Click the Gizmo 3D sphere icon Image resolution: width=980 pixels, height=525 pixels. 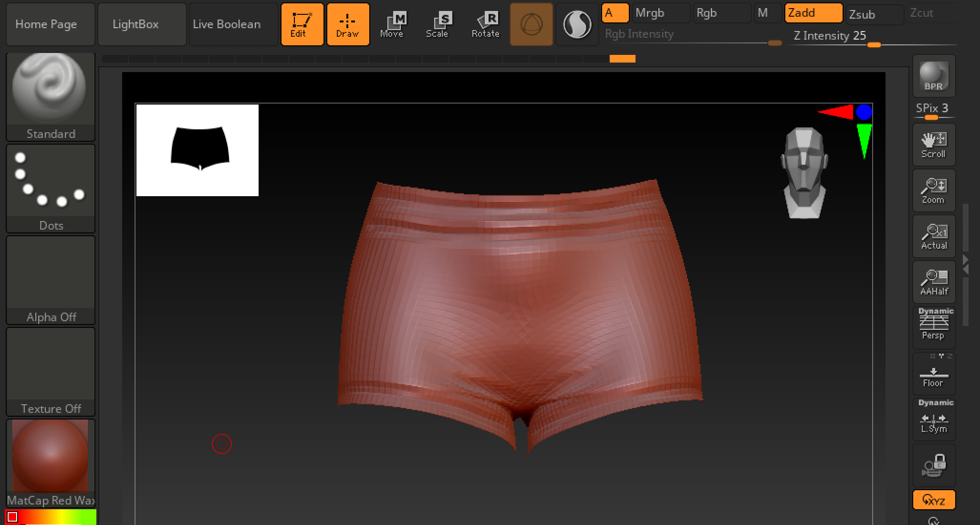pos(531,24)
